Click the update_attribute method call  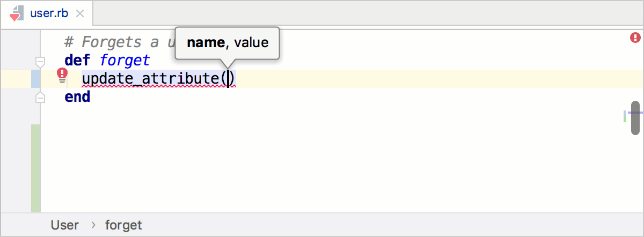tap(150, 79)
